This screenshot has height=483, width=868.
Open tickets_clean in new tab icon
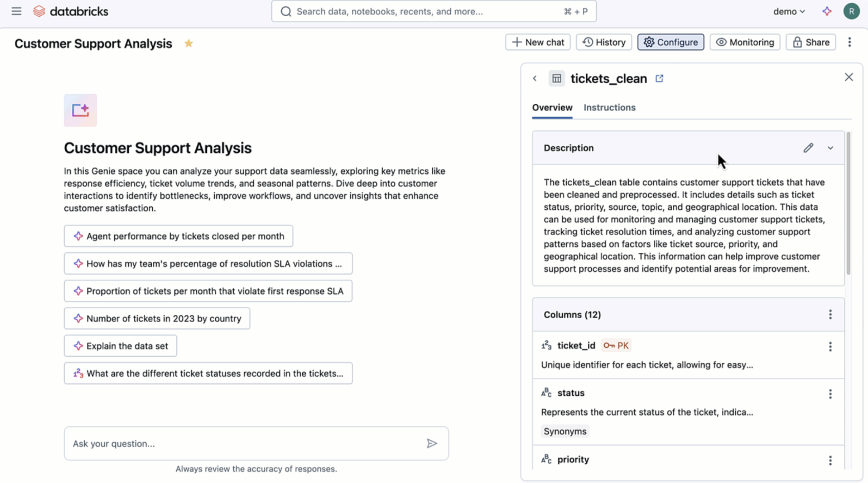pyautogui.click(x=659, y=78)
